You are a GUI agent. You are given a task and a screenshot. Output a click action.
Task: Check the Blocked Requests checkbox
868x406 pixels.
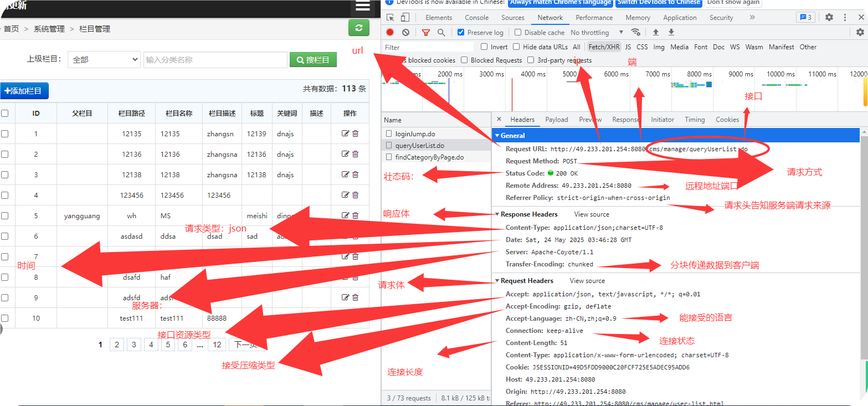(x=464, y=60)
